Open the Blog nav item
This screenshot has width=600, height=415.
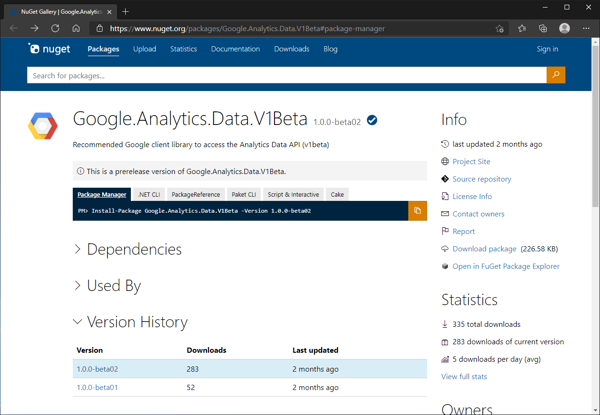pyautogui.click(x=330, y=49)
